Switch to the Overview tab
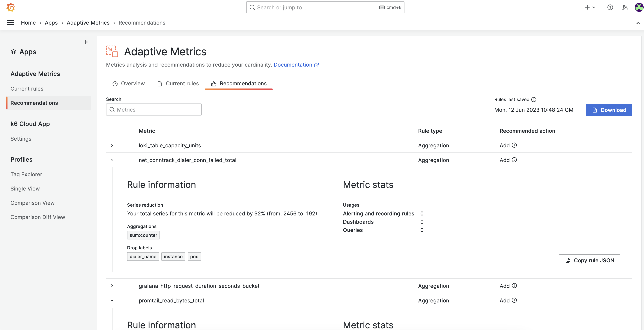This screenshot has height=330, width=644. tap(129, 84)
